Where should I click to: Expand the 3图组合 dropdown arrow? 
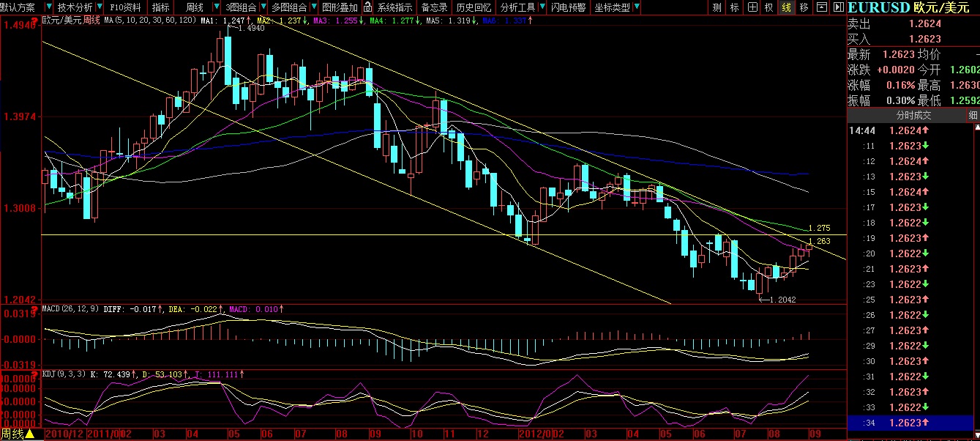click(x=265, y=7)
